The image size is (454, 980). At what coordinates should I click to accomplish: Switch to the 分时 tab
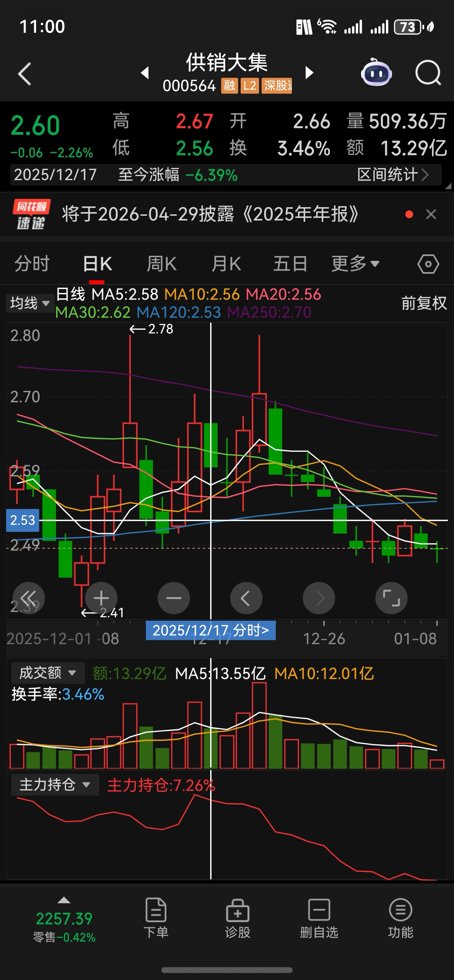coord(32,264)
